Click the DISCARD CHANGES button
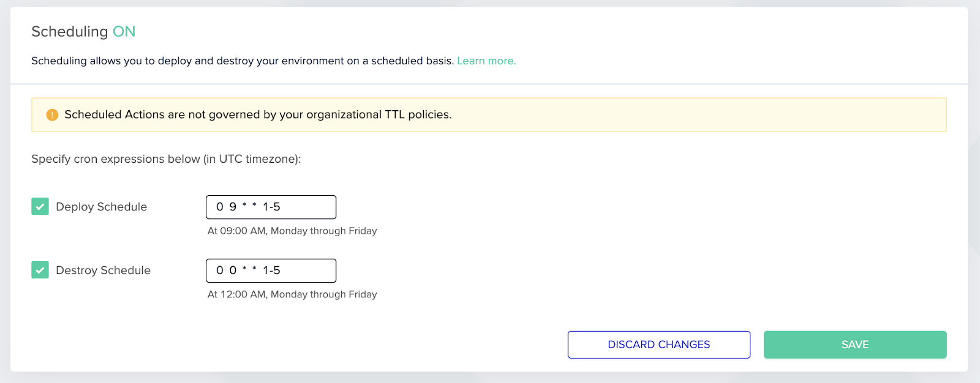The image size is (980, 383). coord(658,344)
